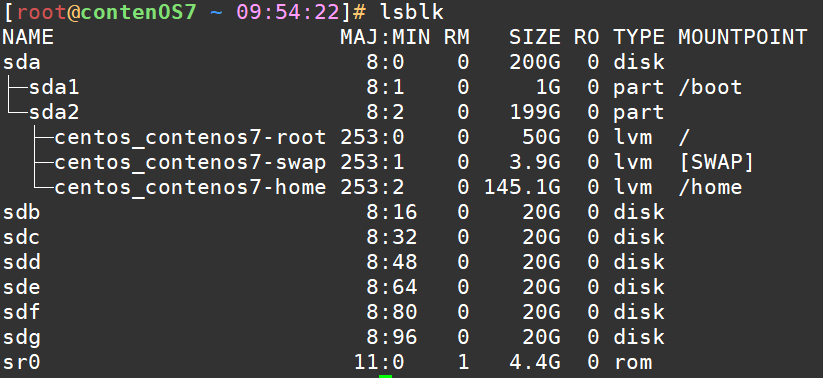Click the 50G size value
The height and width of the screenshot is (378, 823).
(541, 138)
